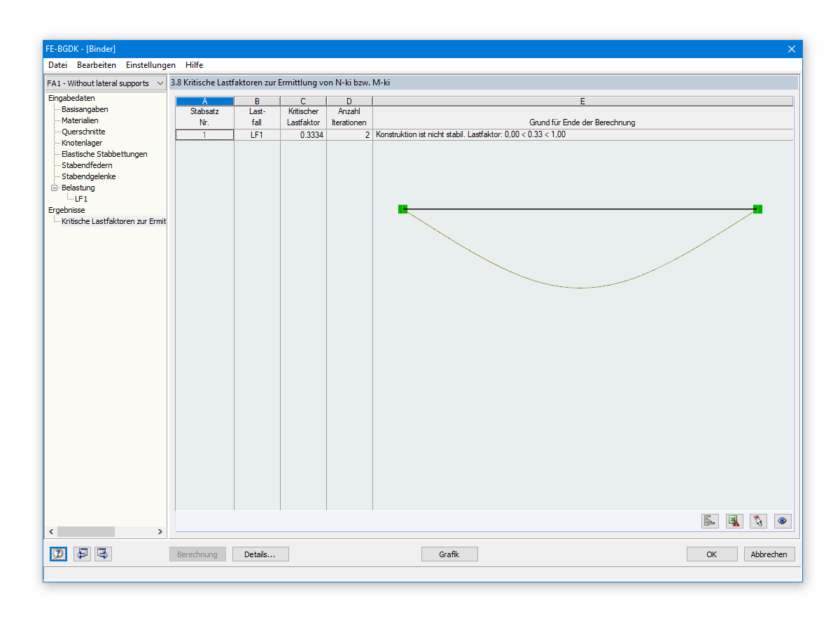Go to the previous input window
Screen dimensions: 840x630
pos(83,554)
